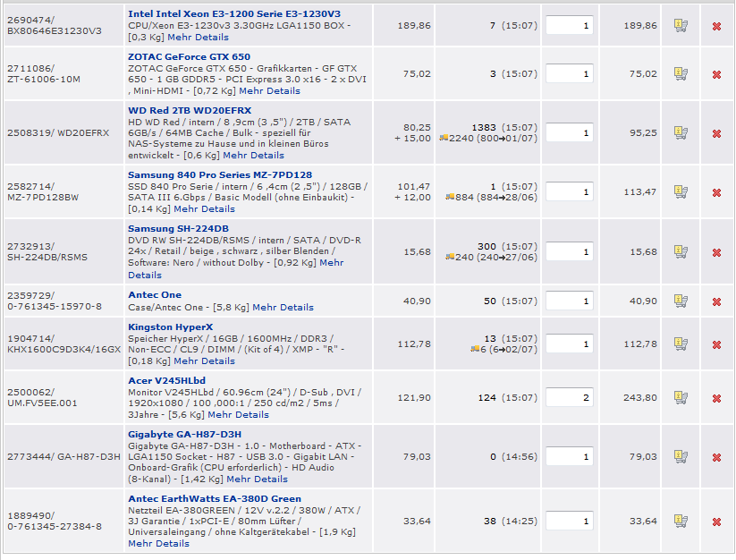Open ZOTAC GeForce GTX 650 product link

click(190, 56)
